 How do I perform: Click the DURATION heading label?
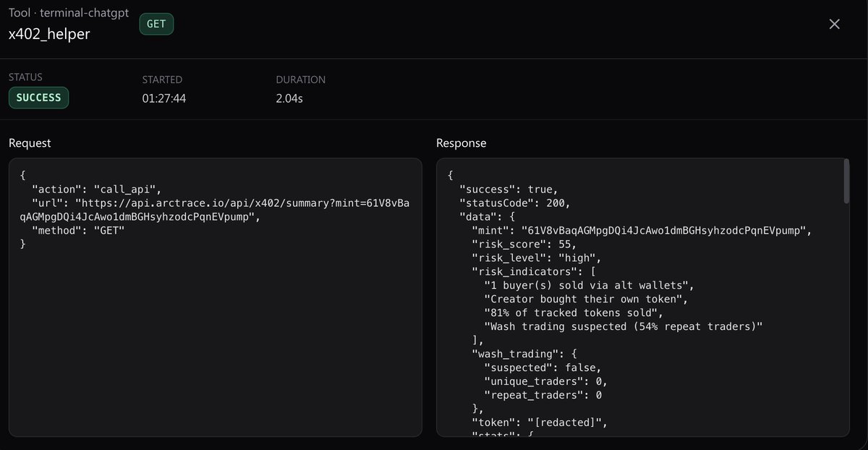301,80
